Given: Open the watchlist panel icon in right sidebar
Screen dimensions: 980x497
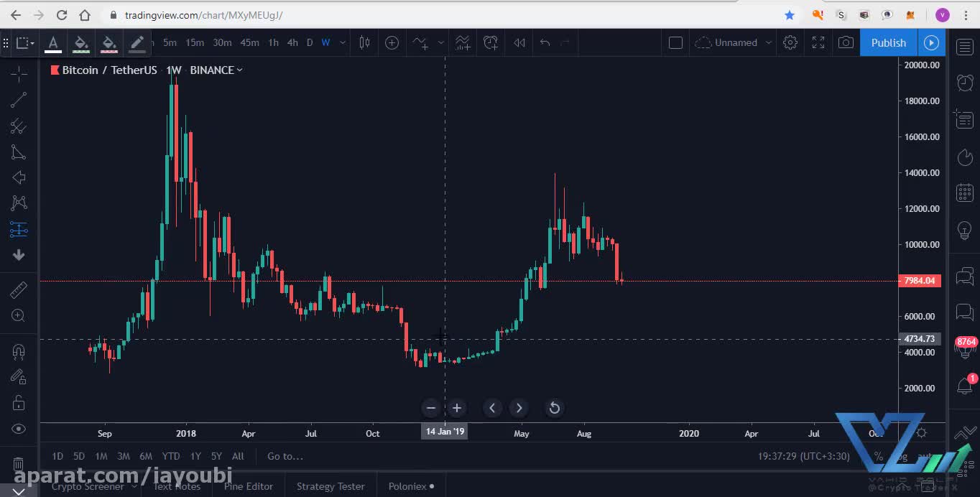Looking at the screenshot, I should click(x=965, y=47).
